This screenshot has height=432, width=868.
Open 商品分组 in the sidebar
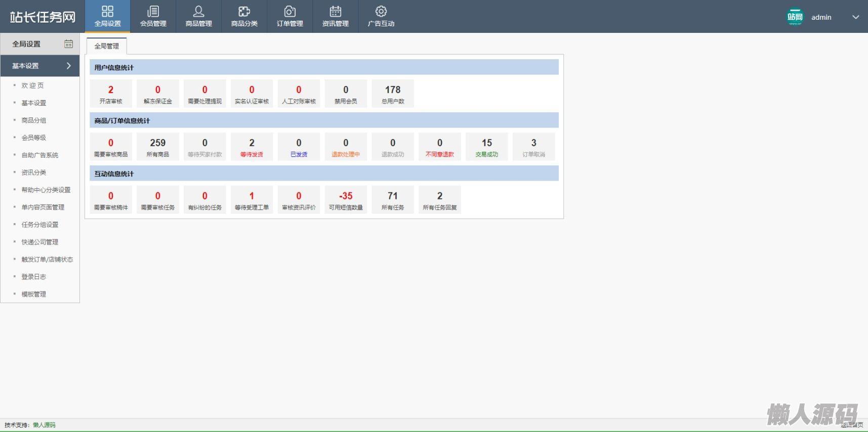point(33,120)
